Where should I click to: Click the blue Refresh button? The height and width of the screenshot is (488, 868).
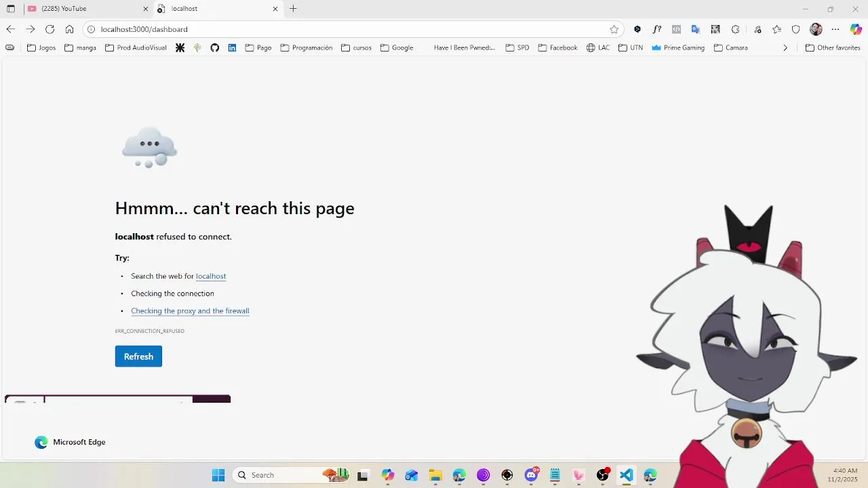[138, 357]
